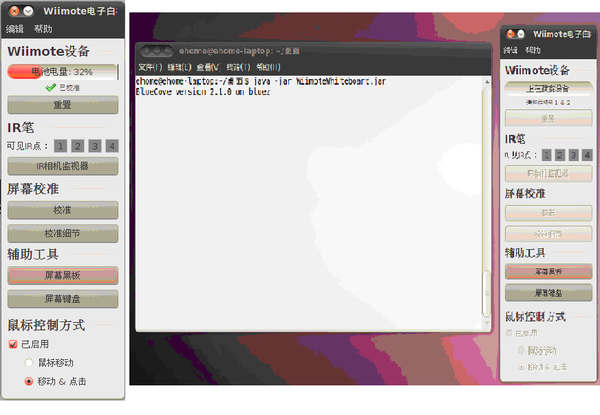Viewport: 600px width, 415px height.
Task: Click IR point 4 in right Wiimote window
Action: [x=587, y=155]
